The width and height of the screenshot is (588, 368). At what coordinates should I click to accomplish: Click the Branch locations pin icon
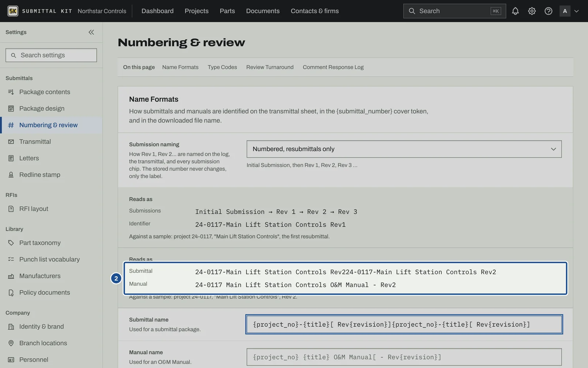pos(11,343)
